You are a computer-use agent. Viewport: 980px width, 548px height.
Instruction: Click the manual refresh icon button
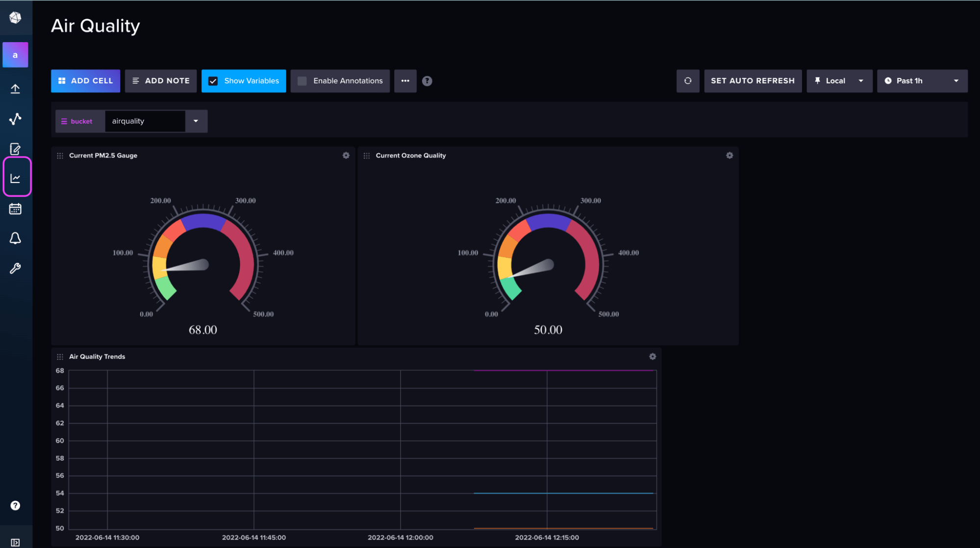click(x=688, y=81)
